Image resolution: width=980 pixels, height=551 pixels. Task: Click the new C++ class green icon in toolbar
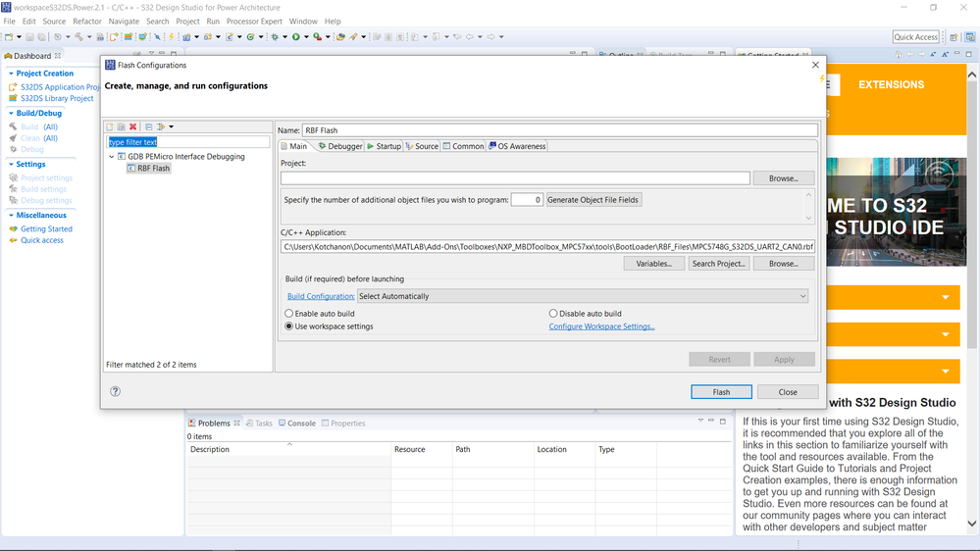point(250,37)
